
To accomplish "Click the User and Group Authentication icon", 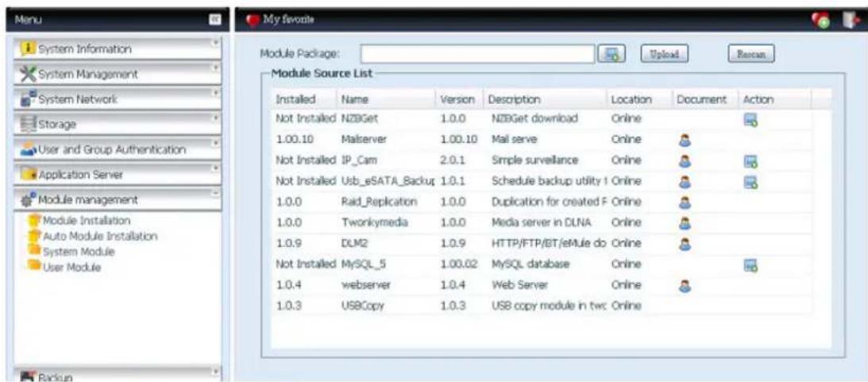I will 28,149.
